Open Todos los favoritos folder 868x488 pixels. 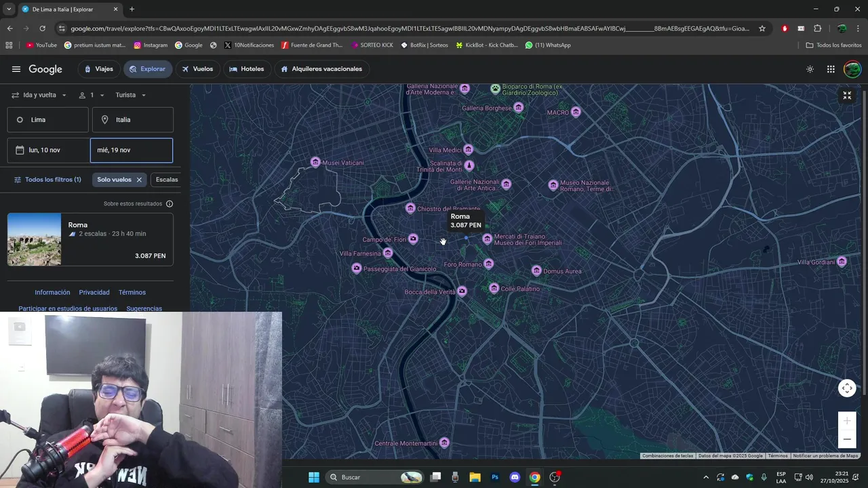pyautogui.click(x=834, y=45)
